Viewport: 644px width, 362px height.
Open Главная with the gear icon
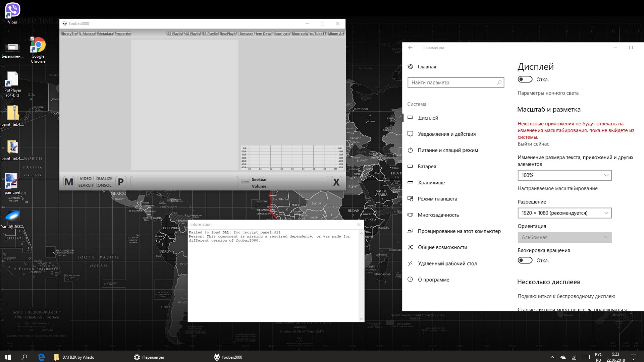coord(422,67)
